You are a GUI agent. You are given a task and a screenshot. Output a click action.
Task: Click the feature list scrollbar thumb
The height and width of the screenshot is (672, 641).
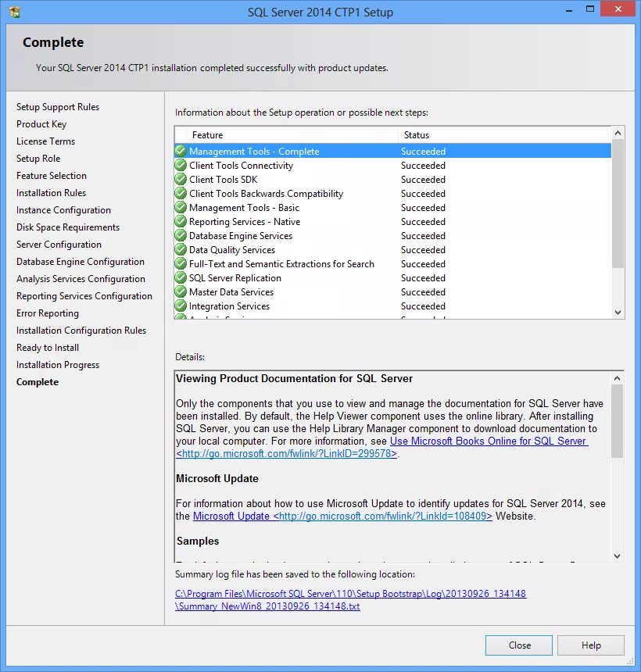point(618,204)
